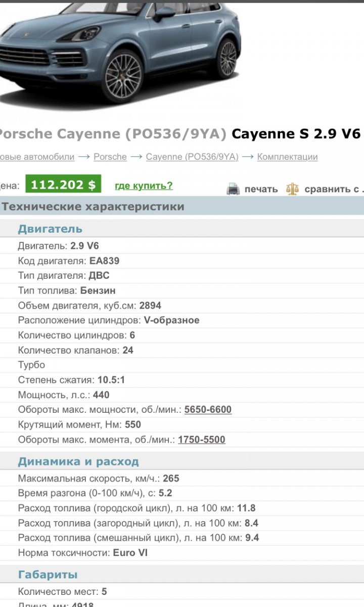Select the 'Количество клапанов: 24' row
The image size is (364, 607).
182,350
